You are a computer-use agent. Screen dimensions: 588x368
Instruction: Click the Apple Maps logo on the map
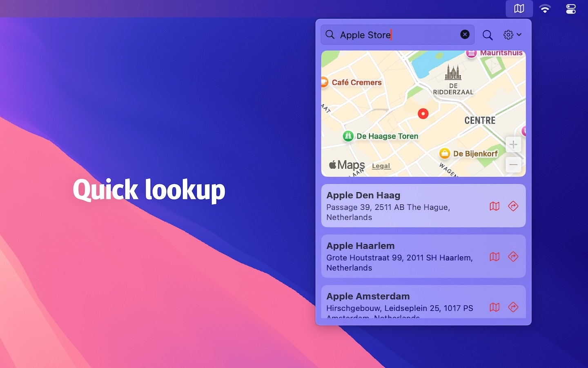(347, 165)
